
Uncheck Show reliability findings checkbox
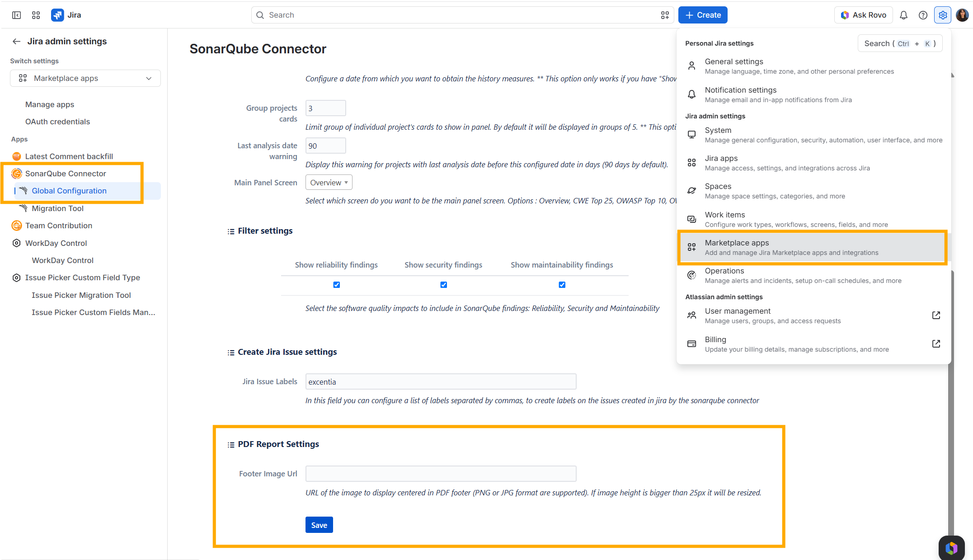337,285
